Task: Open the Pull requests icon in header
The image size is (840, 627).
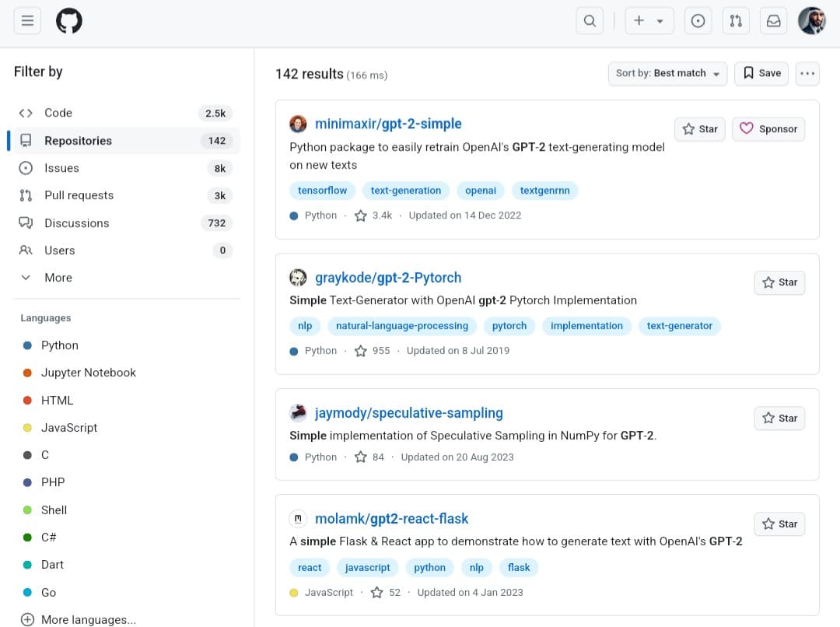Action: [736, 21]
